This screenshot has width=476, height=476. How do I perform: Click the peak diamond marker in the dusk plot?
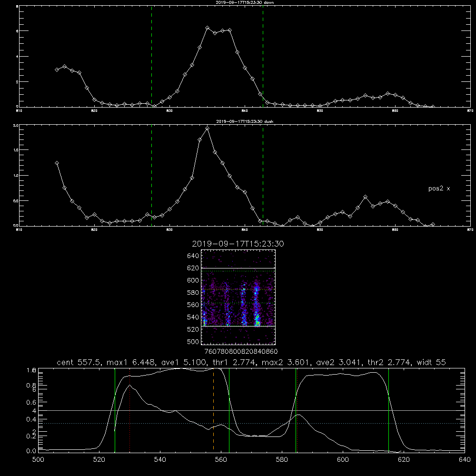tap(208, 129)
